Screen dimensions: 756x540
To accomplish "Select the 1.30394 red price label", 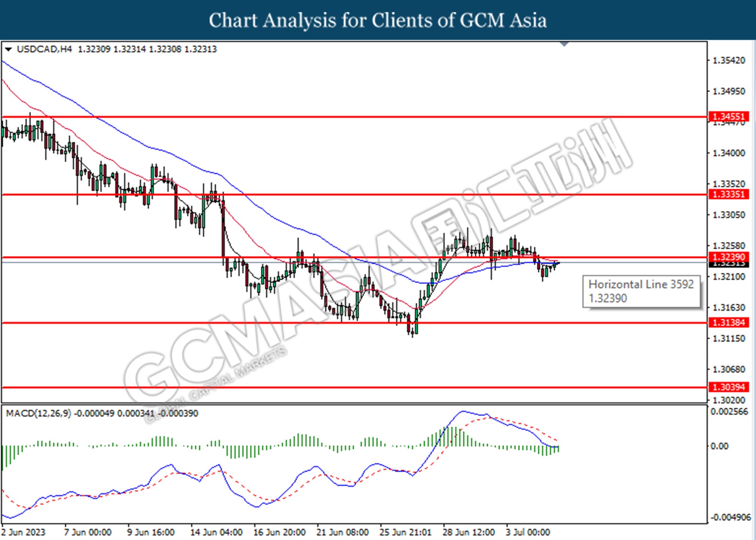I will pos(729,387).
